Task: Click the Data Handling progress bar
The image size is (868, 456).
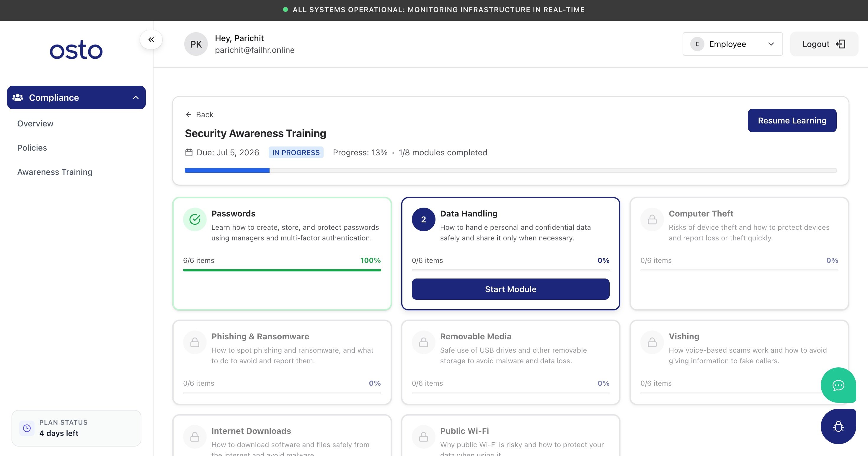Action: click(510, 270)
